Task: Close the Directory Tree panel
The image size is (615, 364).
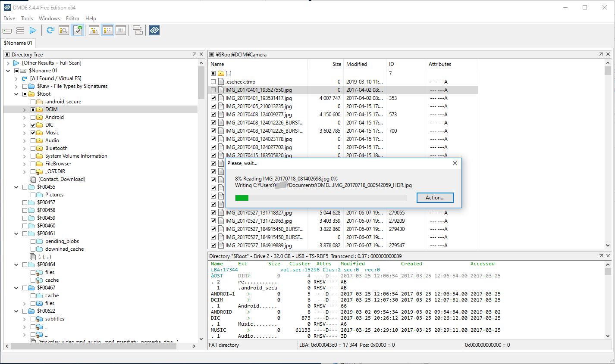Action: [x=201, y=54]
